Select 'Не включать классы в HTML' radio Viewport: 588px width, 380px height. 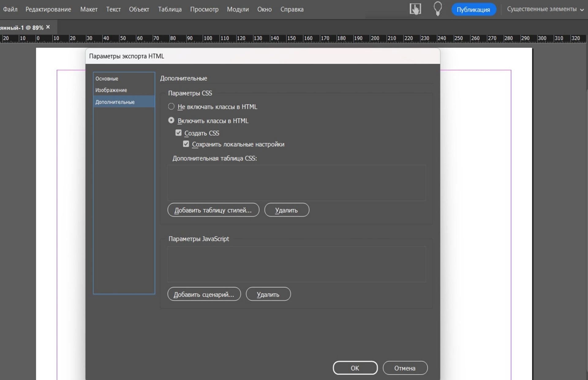tap(171, 106)
